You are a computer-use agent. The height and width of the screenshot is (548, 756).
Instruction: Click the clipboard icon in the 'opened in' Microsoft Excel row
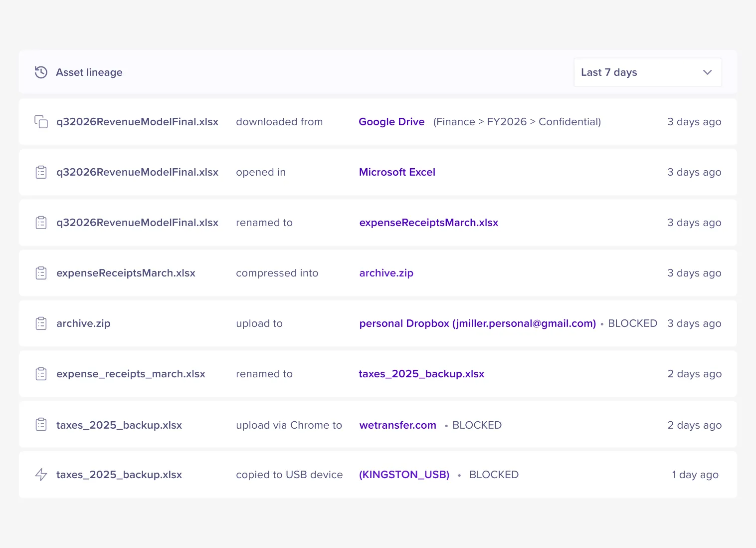pyautogui.click(x=41, y=172)
